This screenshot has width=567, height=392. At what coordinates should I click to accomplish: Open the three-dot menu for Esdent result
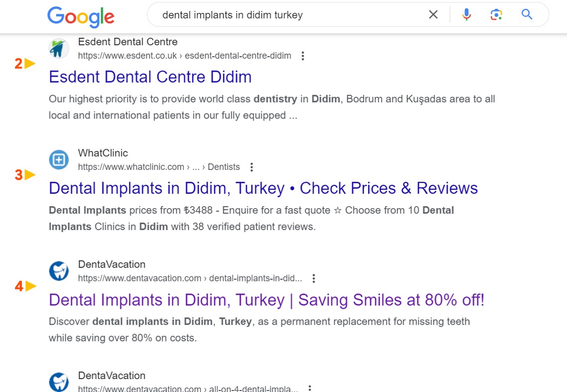click(303, 56)
